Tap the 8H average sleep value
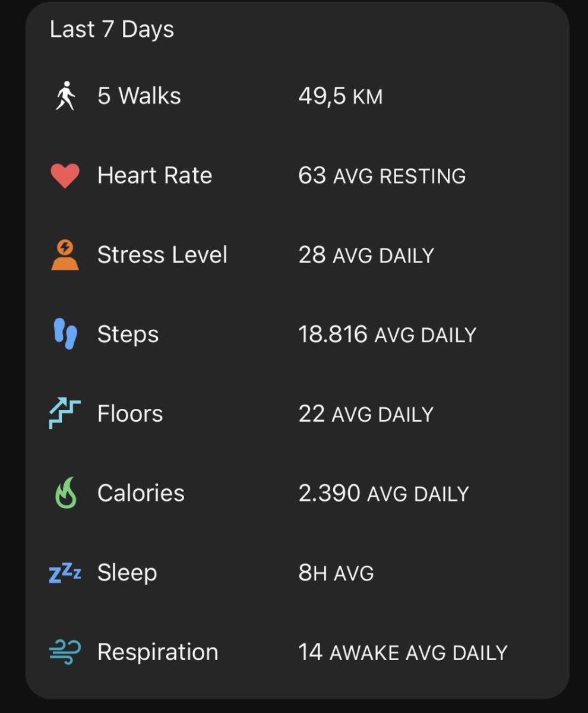 (x=336, y=573)
